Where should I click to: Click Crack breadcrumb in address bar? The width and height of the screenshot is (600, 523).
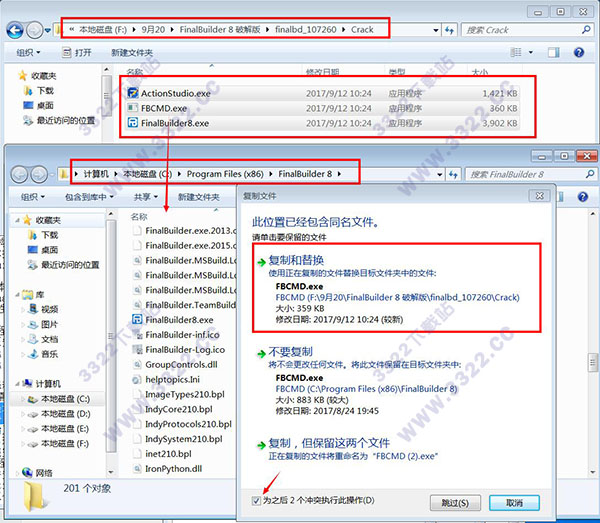[x=362, y=29]
